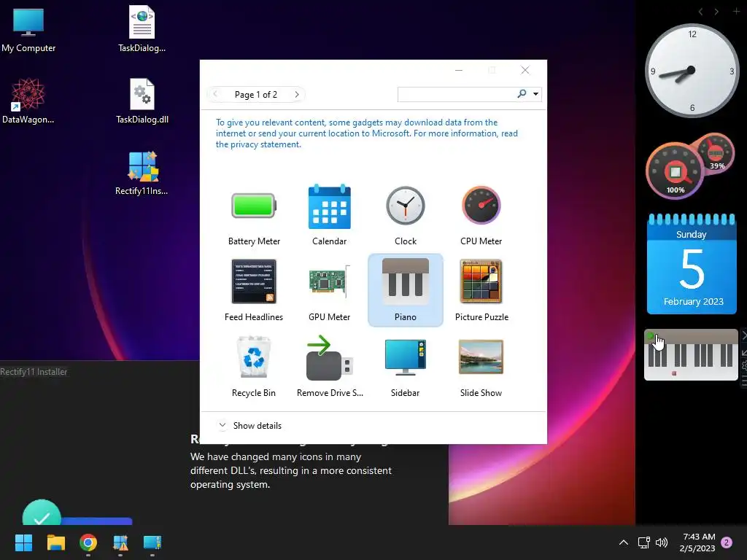Select the TaskDialog.dll file on desktop
Screen dimensions: 747x560
click(142, 101)
